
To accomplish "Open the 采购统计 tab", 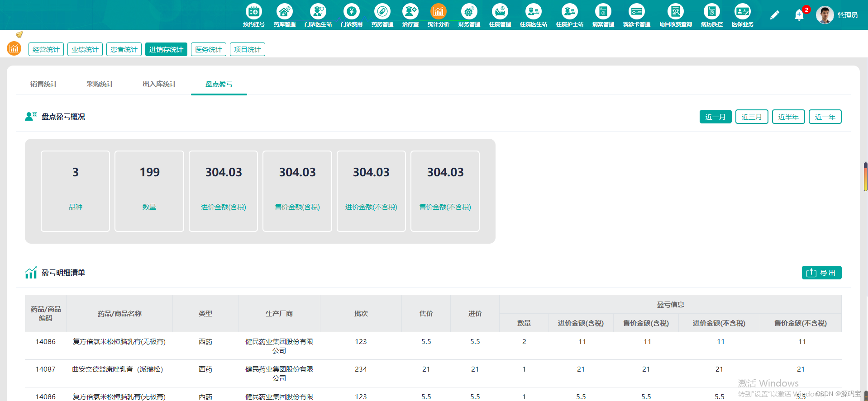I will click(x=100, y=84).
